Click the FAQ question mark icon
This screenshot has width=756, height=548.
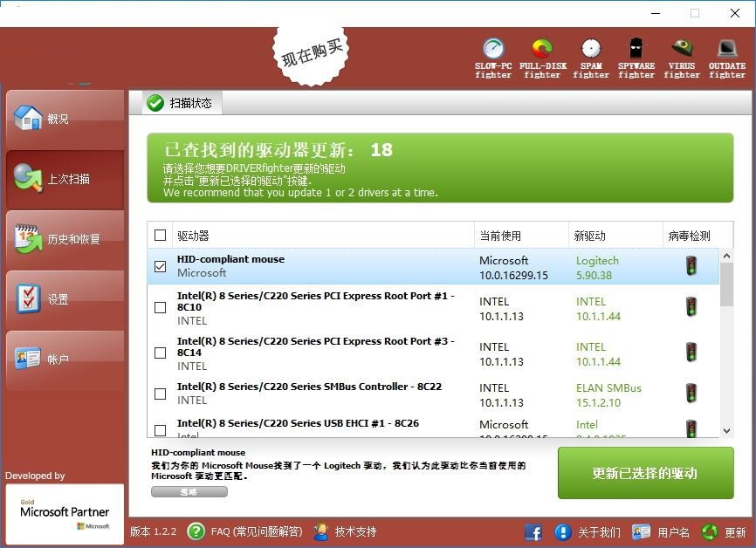point(196,531)
